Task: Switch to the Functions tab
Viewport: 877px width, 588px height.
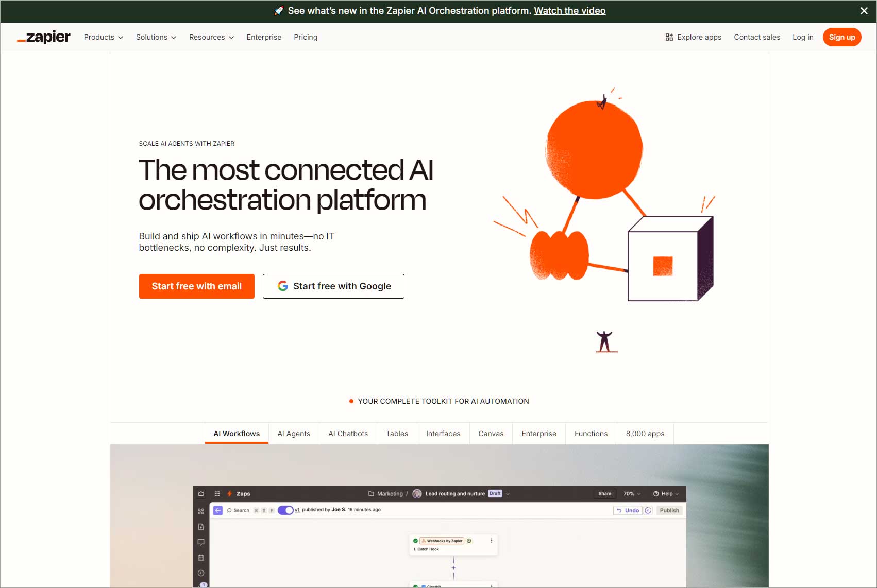Action: (x=591, y=434)
